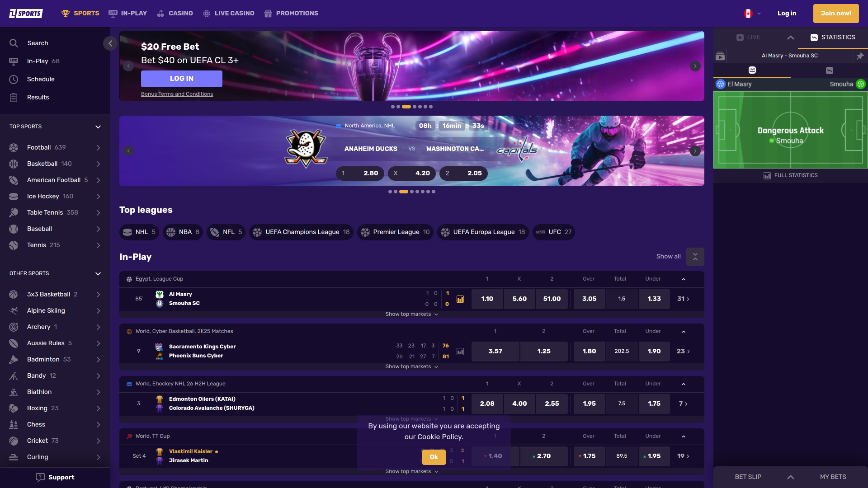Open video stream icon beside match title

720,56
